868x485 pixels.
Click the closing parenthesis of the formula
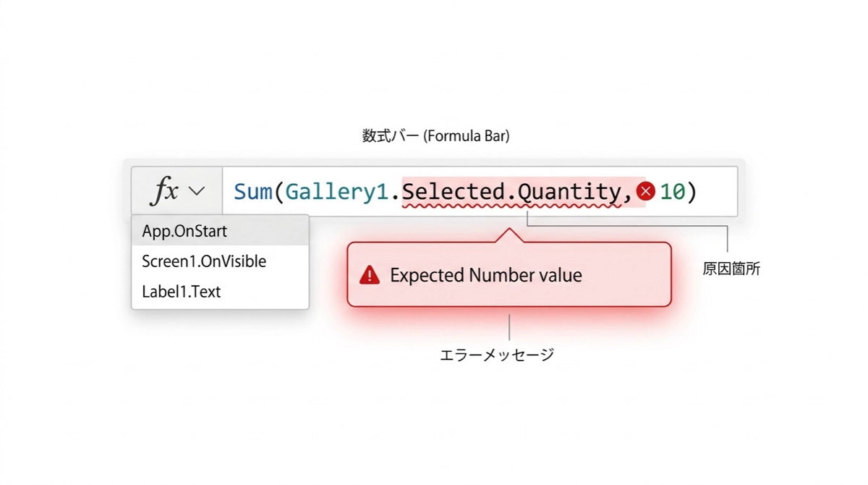pos(692,192)
